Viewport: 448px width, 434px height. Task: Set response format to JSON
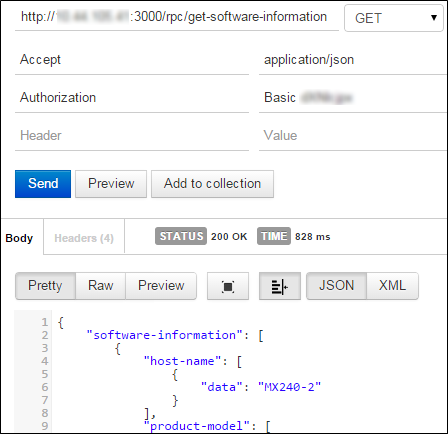[x=336, y=286]
